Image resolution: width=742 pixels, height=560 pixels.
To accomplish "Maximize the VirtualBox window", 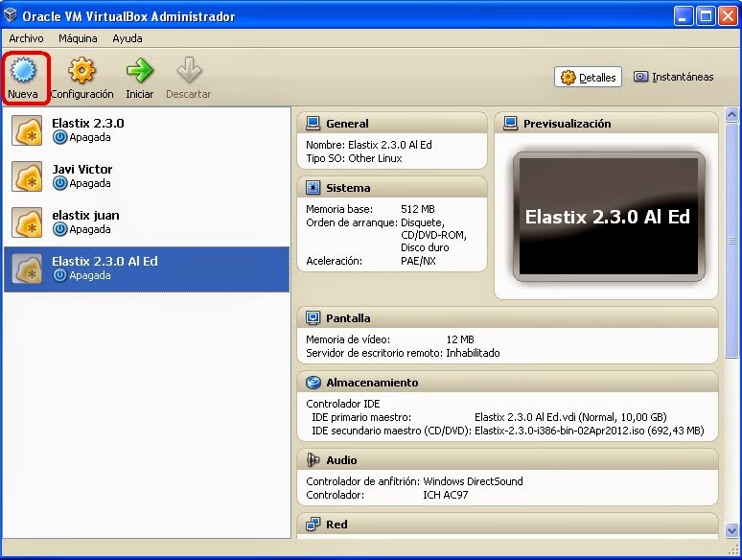I will coord(706,16).
